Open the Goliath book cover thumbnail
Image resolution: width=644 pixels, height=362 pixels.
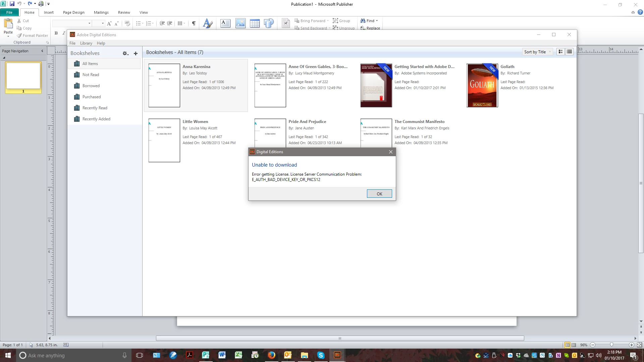click(482, 85)
